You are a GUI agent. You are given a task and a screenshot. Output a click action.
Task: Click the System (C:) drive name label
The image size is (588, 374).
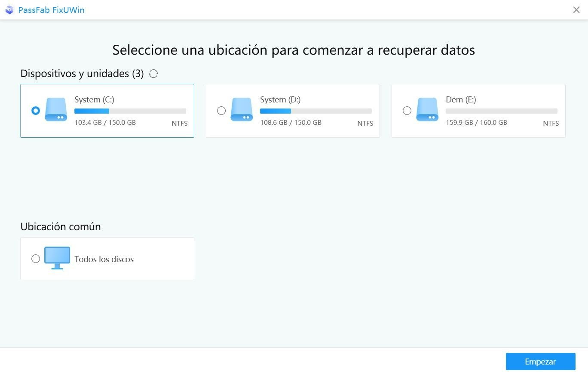tap(95, 99)
